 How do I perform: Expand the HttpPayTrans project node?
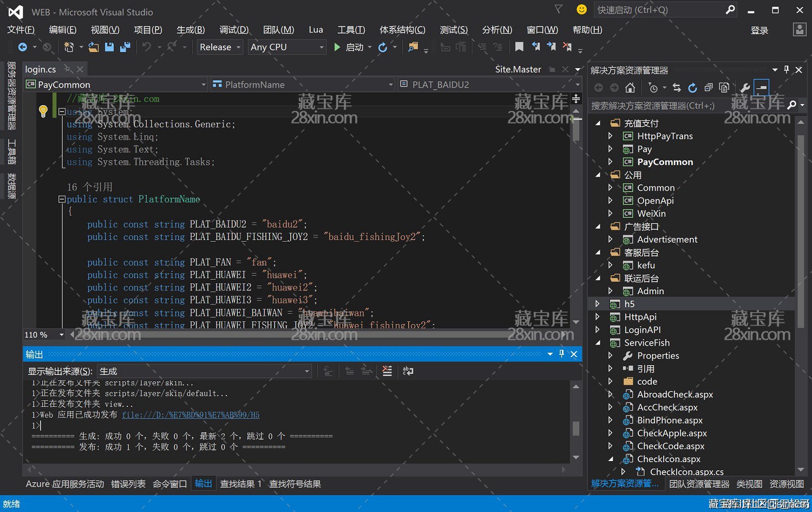point(611,136)
